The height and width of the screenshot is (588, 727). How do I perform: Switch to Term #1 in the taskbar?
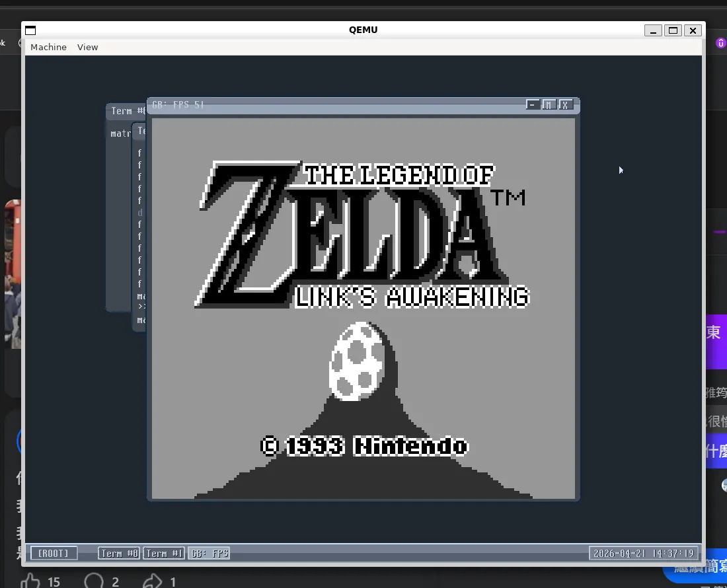(x=164, y=553)
